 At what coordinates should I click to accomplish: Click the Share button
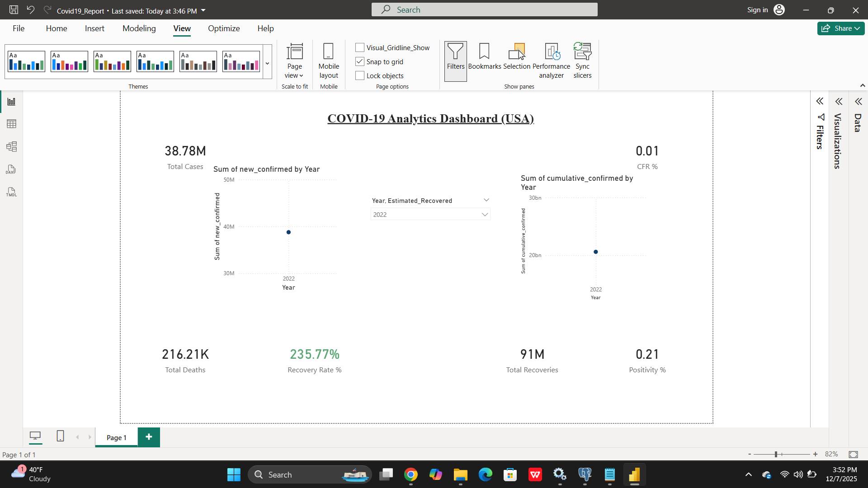point(840,28)
